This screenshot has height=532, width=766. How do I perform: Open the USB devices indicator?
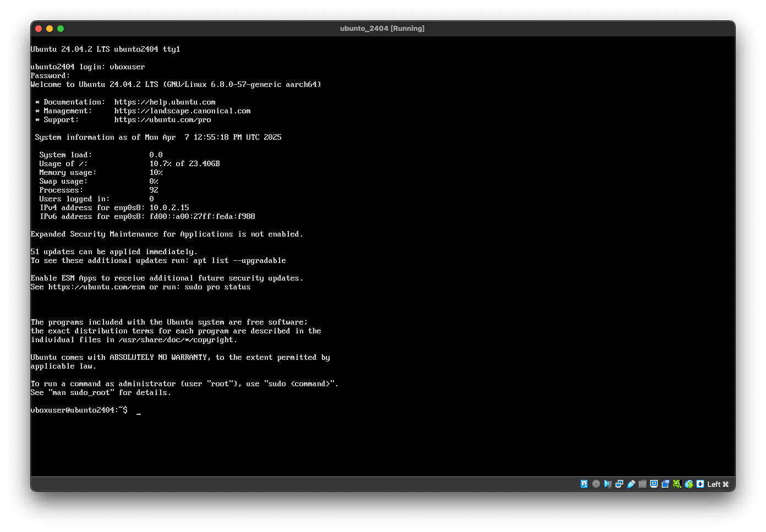[x=631, y=484]
